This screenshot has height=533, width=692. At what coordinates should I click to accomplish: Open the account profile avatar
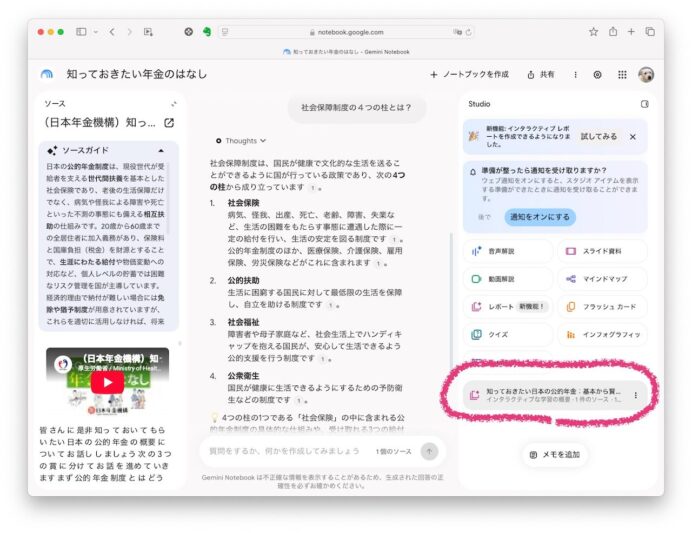pyautogui.click(x=646, y=75)
